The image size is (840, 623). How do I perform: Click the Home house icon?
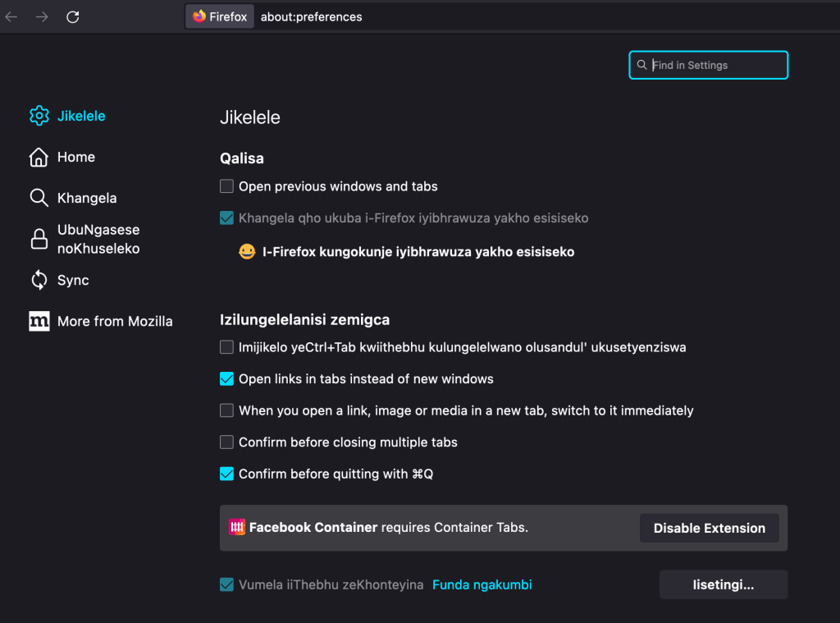pos(39,157)
